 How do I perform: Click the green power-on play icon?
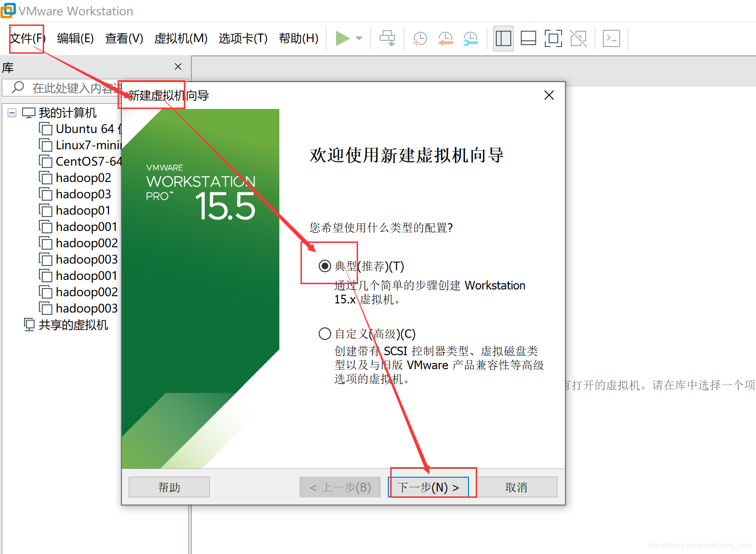pyautogui.click(x=342, y=38)
